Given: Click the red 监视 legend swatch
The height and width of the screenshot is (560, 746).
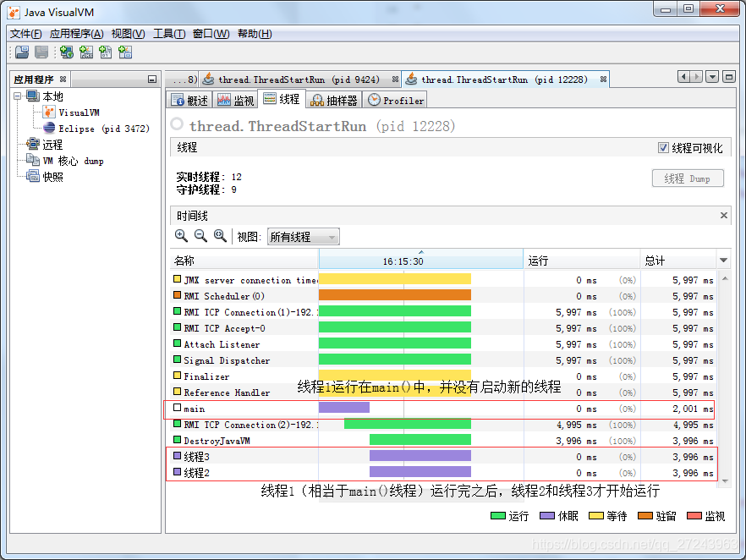Looking at the screenshot, I should click(x=694, y=516).
